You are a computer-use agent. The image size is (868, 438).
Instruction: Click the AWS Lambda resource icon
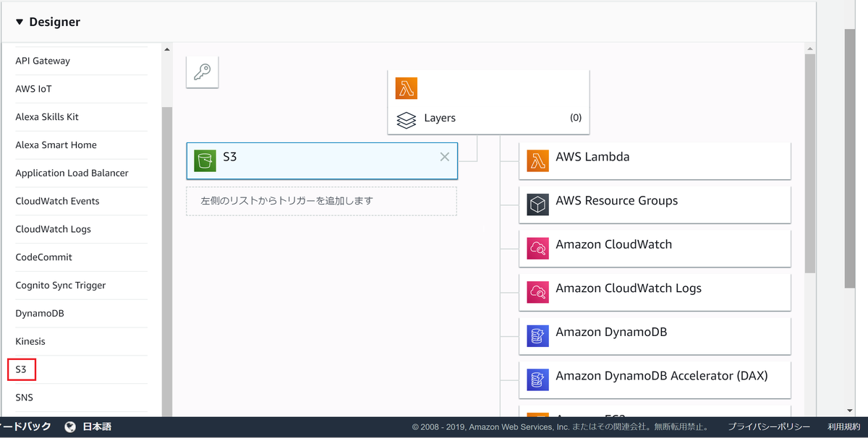coord(537,160)
